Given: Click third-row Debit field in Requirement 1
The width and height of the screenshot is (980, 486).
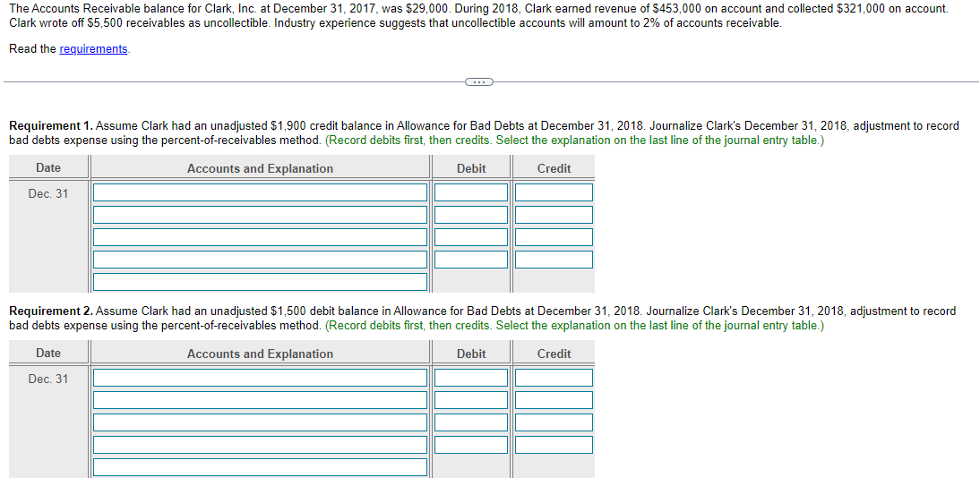Looking at the screenshot, I should tap(471, 237).
